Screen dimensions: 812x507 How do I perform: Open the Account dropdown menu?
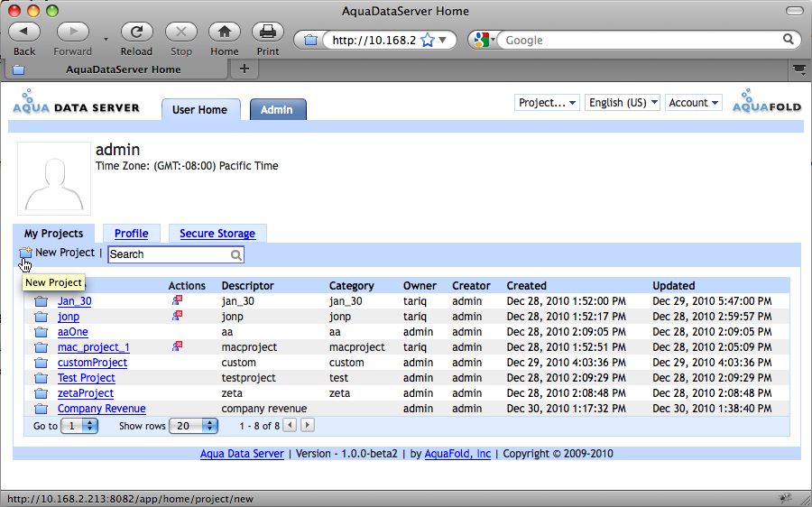[x=694, y=103]
